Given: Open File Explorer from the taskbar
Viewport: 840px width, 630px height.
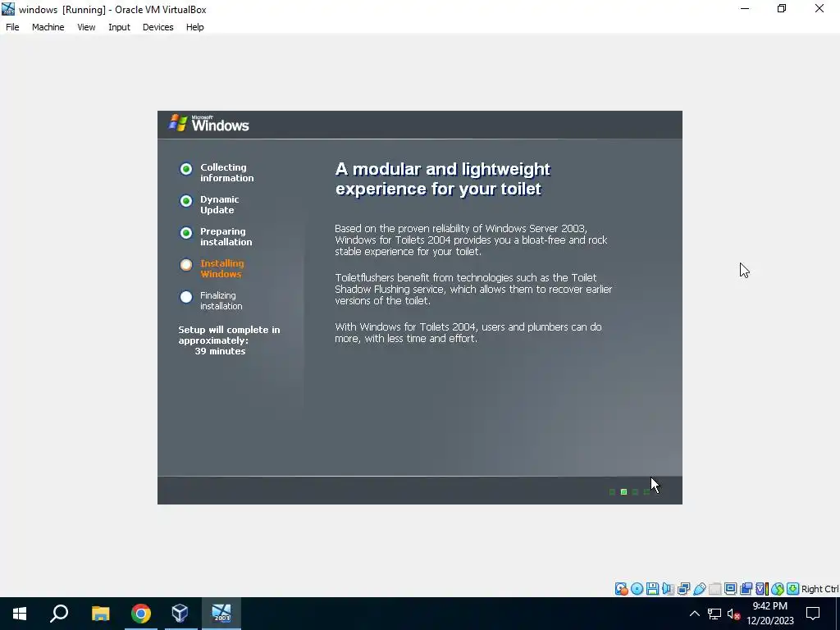Looking at the screenshot, I should (x=100, y=614).
